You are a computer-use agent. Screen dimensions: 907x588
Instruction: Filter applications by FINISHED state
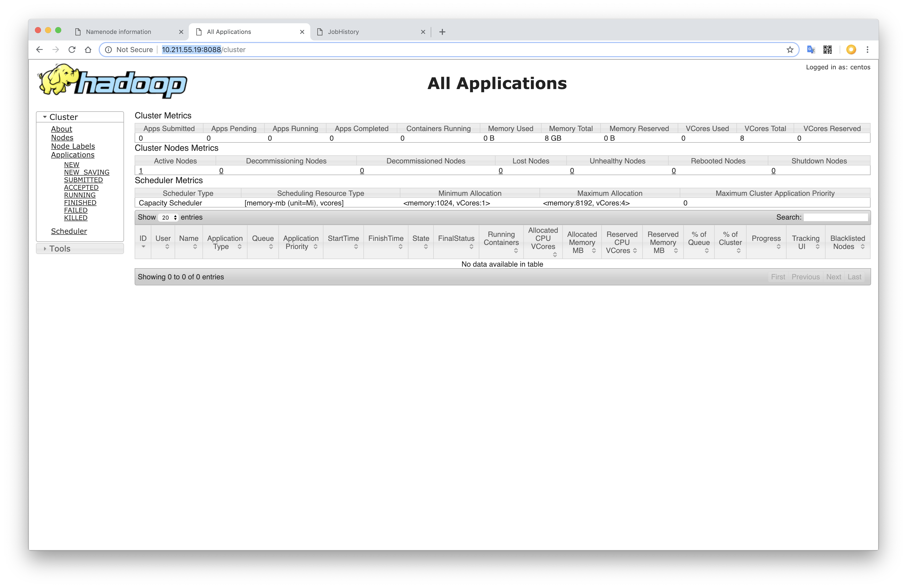pos(80,203)
